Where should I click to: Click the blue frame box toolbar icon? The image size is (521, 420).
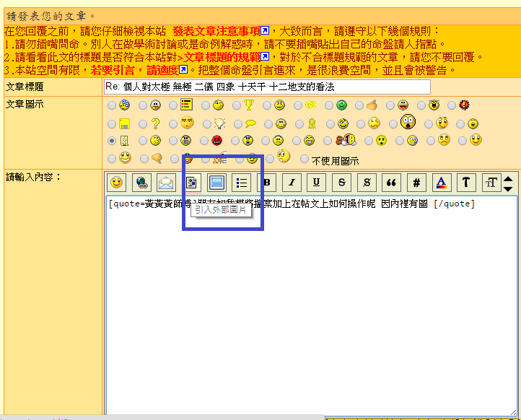tap(216, 183)
